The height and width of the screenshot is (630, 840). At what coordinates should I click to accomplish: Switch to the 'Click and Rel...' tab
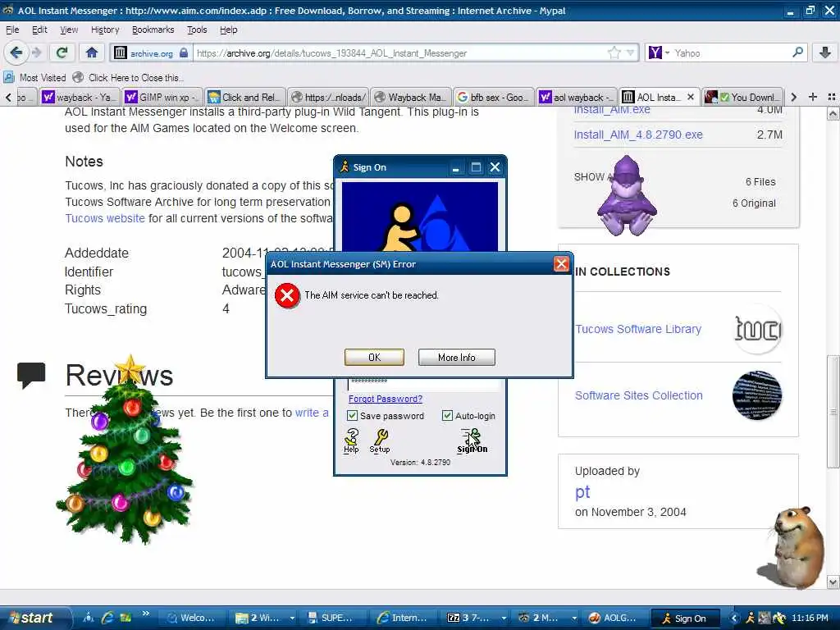244,97
